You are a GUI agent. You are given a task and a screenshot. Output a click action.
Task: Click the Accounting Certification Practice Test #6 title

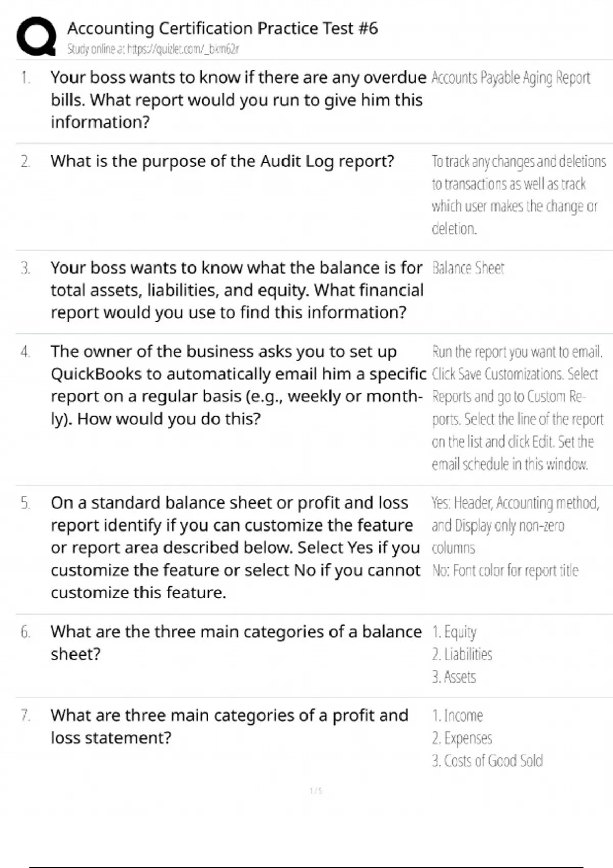coord(223,28)
